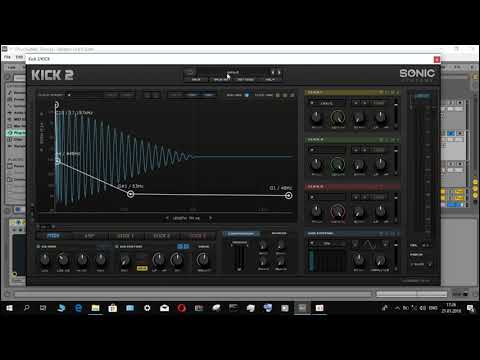Toggle the blue show-grid switch above the waveform
Image resolution: width=480 pixels, height=360 pixels.
pos(247,95)
